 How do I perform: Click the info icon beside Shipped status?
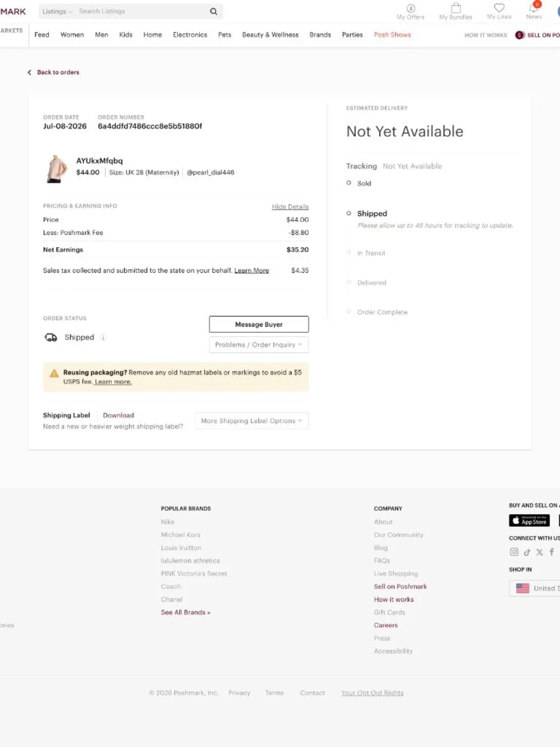[103, 337]
